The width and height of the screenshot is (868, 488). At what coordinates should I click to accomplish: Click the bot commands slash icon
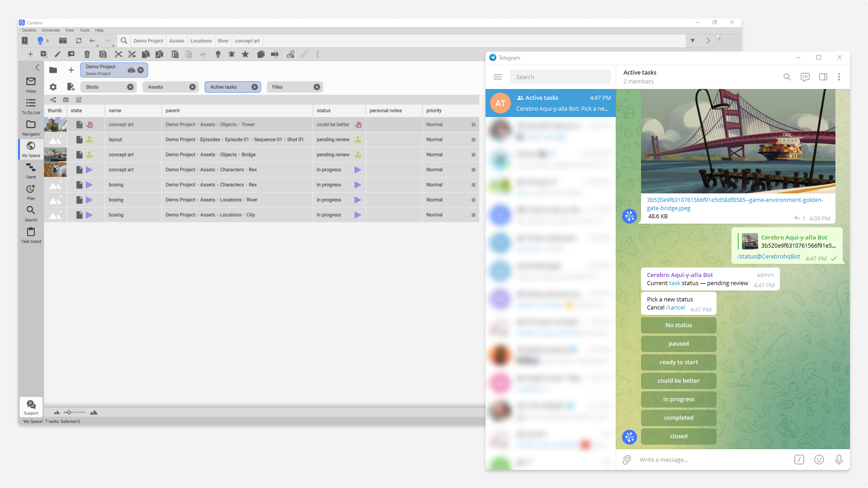799,460
